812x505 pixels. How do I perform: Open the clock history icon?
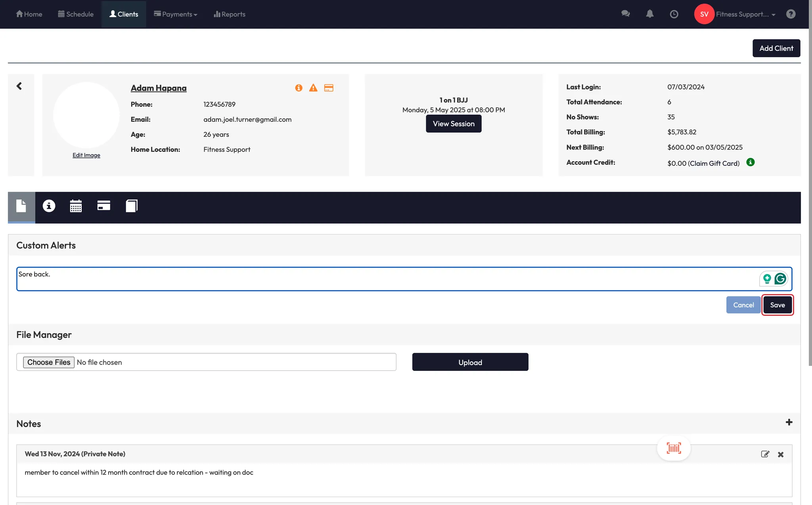pyautogui.click(x=674, y=14)
